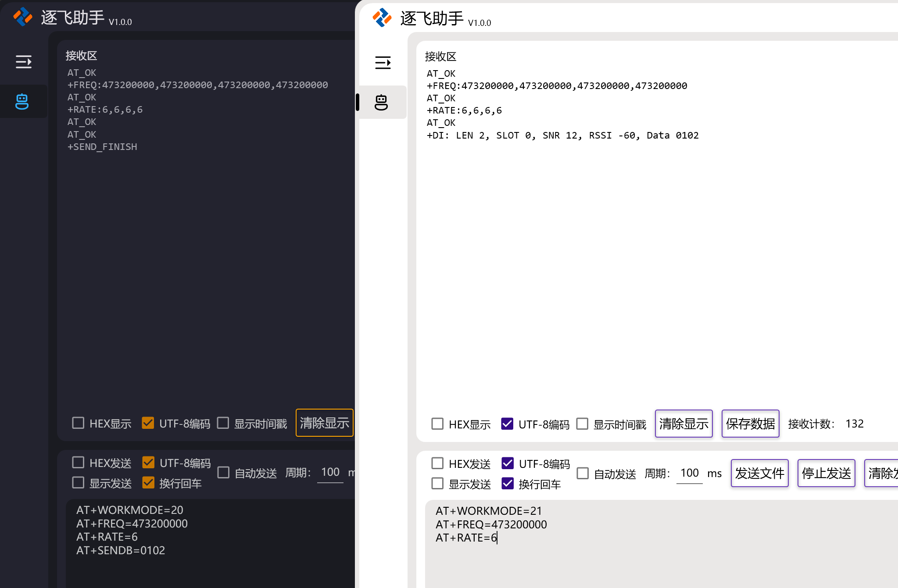Click 清除显示 button in light window

point(683,424)
